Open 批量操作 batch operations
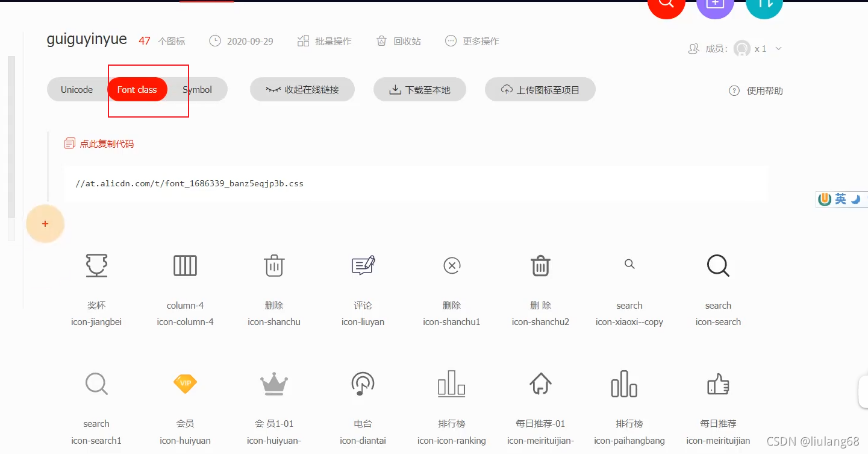The image size is (868, 454). (x=325, y=41)
